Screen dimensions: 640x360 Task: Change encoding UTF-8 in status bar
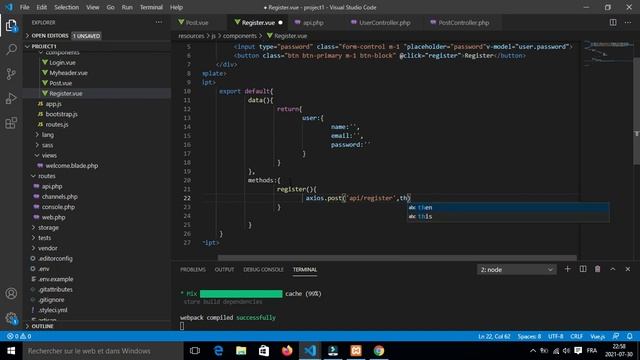pyautogui.click(x=556, y=336)
